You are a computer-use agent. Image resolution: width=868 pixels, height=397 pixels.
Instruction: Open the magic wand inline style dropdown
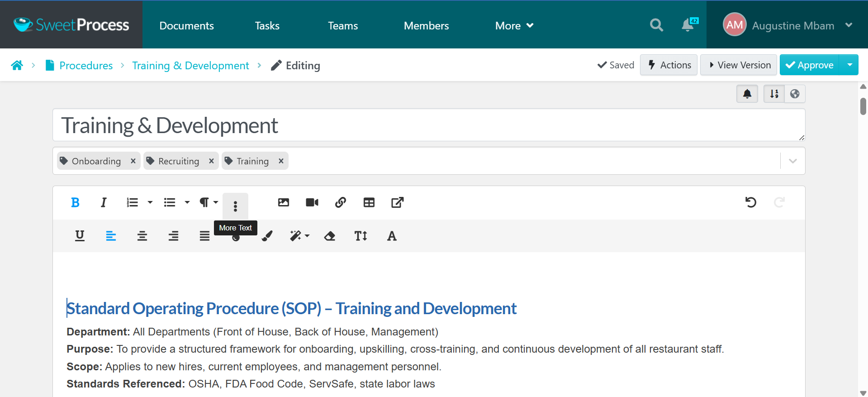point(299,236)
